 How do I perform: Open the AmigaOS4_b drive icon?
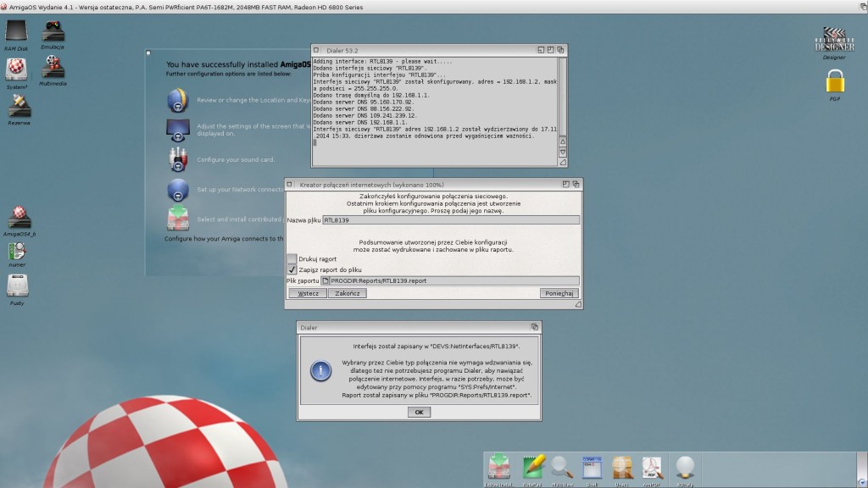coord(19,217)
